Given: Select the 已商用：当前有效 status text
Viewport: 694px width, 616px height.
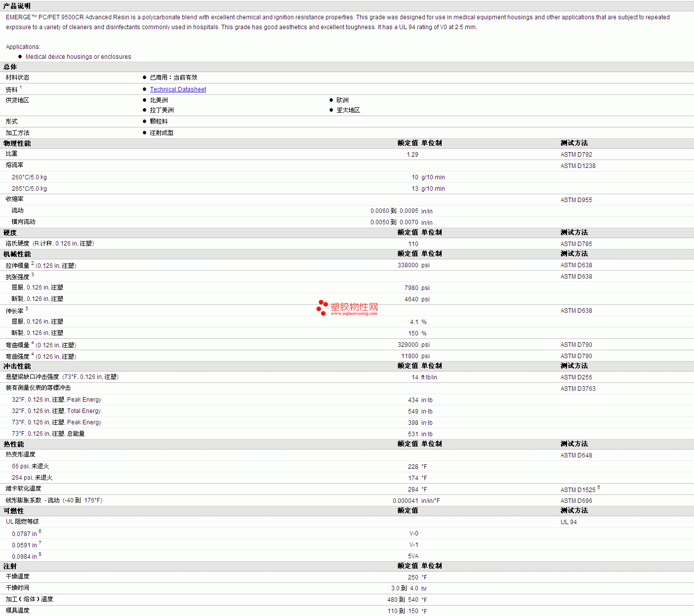Looking at the screenshot, I should tap(173, 78).
